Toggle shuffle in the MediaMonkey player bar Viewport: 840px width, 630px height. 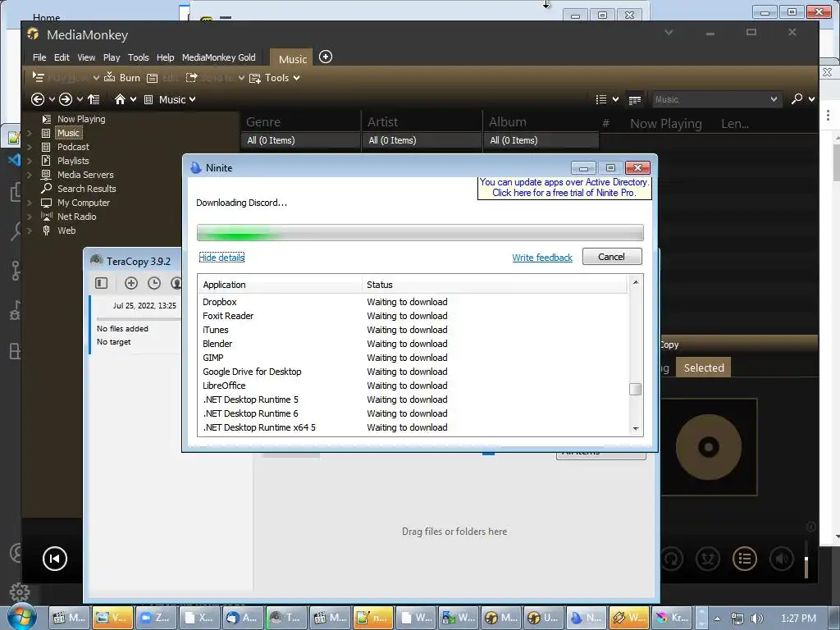[x=707, y=559]
